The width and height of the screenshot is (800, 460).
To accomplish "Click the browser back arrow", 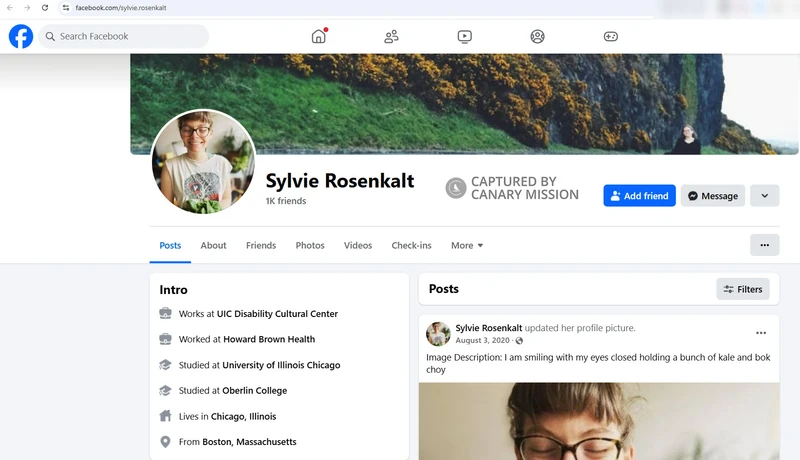I will pyautogui.click(x=10, y=8).
